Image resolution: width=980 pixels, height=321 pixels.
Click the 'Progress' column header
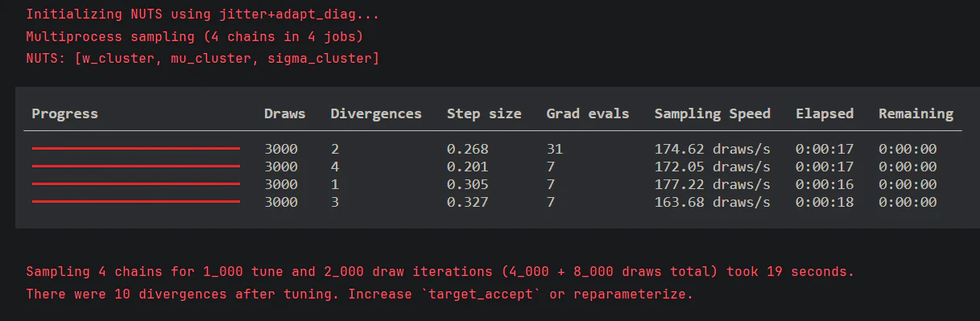64,113
